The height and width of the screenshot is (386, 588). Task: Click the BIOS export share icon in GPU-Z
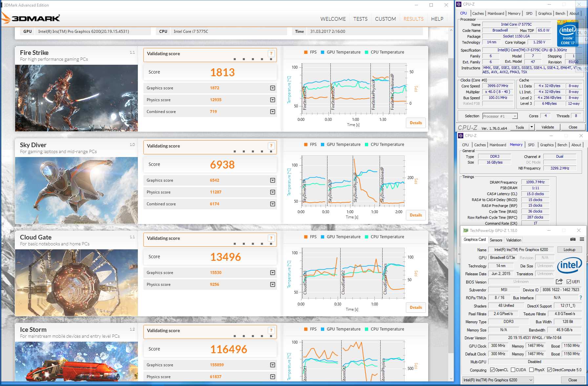(559, 282)
